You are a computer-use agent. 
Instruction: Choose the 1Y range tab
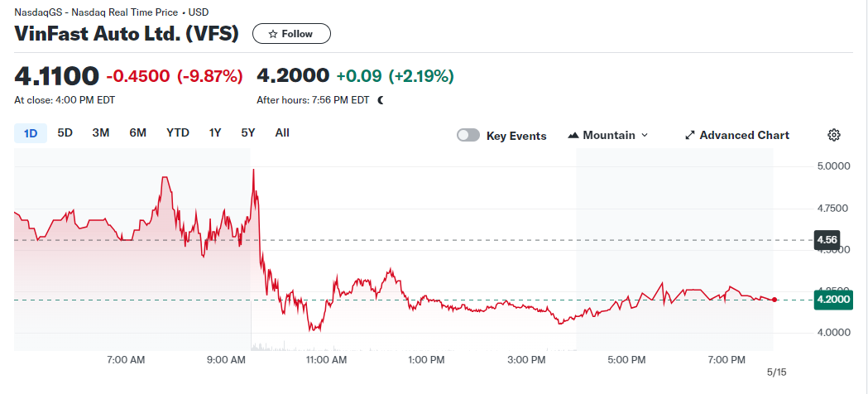[x=215, y=132]
